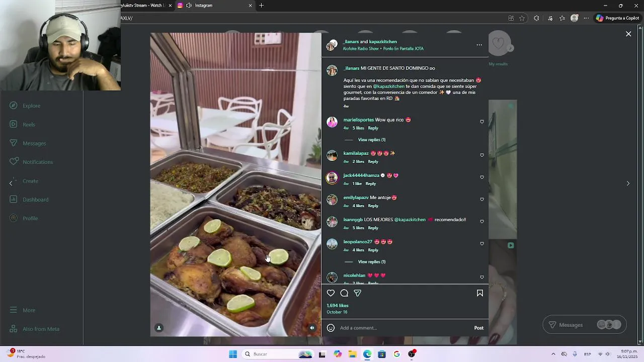644x362 pixels.
Task: Open post options three-dot menu
Action: tap(479, 45)
